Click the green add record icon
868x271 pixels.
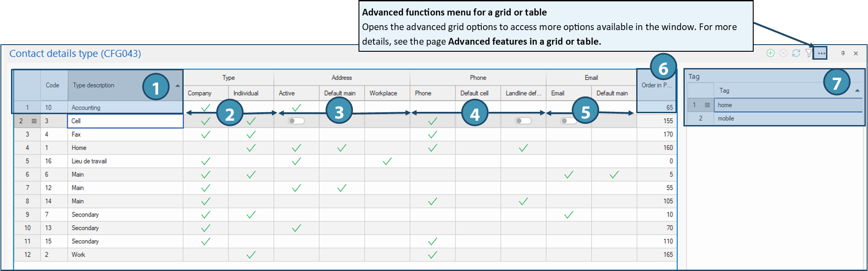[770, 53]
